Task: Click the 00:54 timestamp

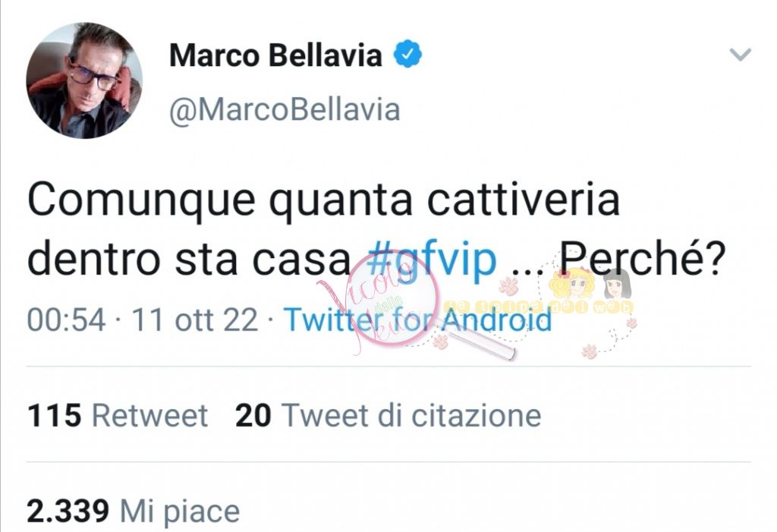Action: (x=66, y=320)
